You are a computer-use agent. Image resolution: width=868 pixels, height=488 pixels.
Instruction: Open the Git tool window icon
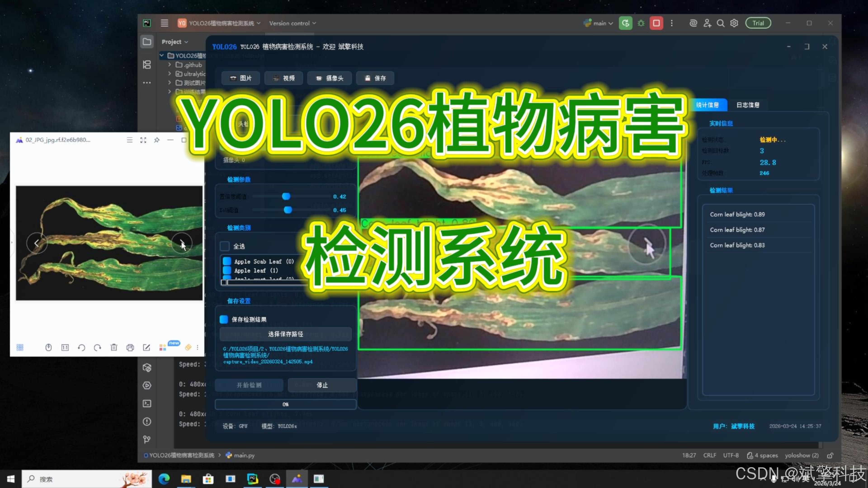pos(147,439)
